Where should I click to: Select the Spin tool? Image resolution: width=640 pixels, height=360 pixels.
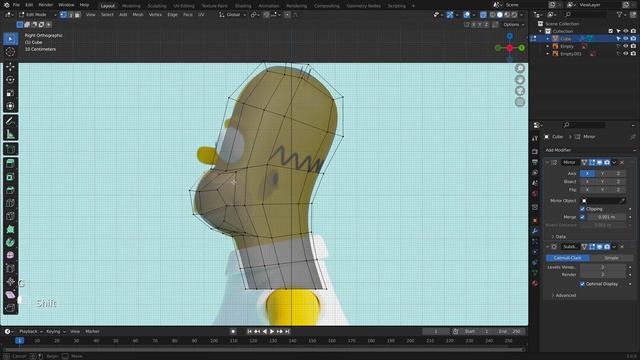[x=10, y=242]
